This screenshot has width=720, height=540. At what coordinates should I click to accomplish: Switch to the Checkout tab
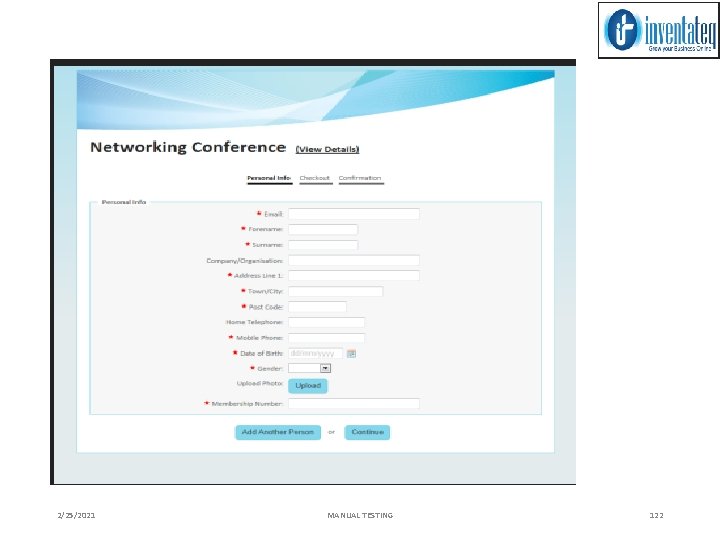coord(315,178)
